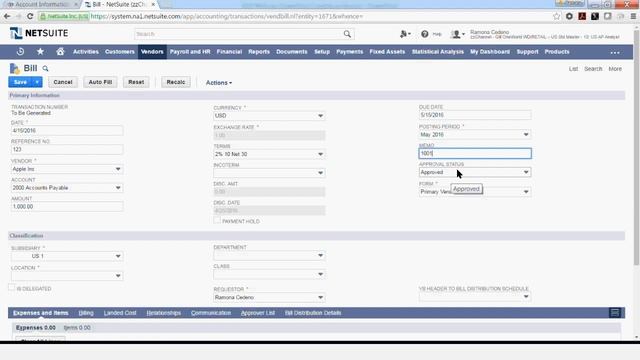Open the Help question mark icon

click(x=424, y=34)
